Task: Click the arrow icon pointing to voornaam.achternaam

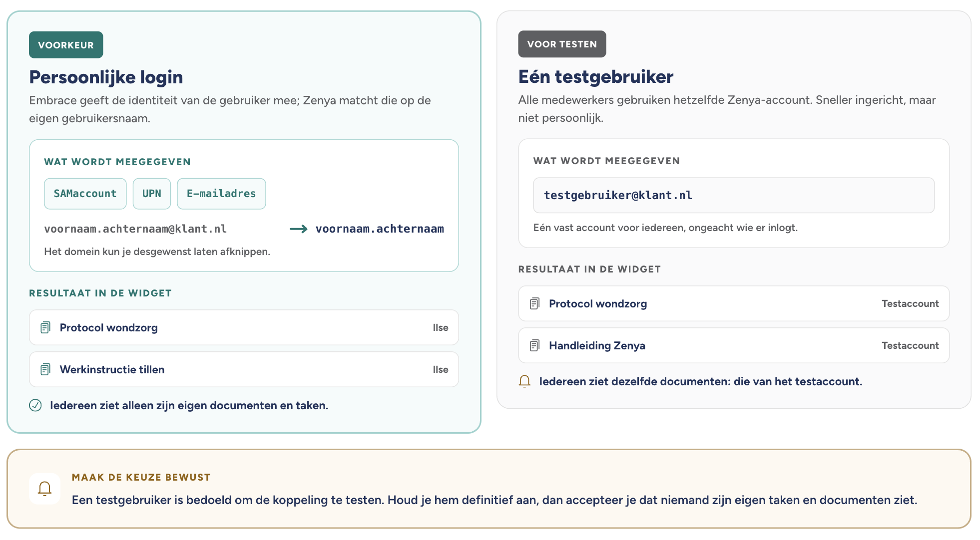Action: [x=299, y=229]
